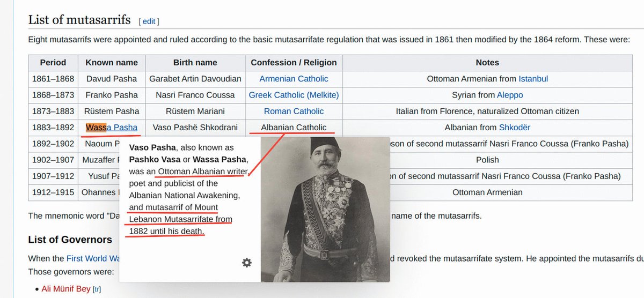Viewport: 644px width, 298px height.
Task: Click the Notes column header
Action: pos(487,62)
